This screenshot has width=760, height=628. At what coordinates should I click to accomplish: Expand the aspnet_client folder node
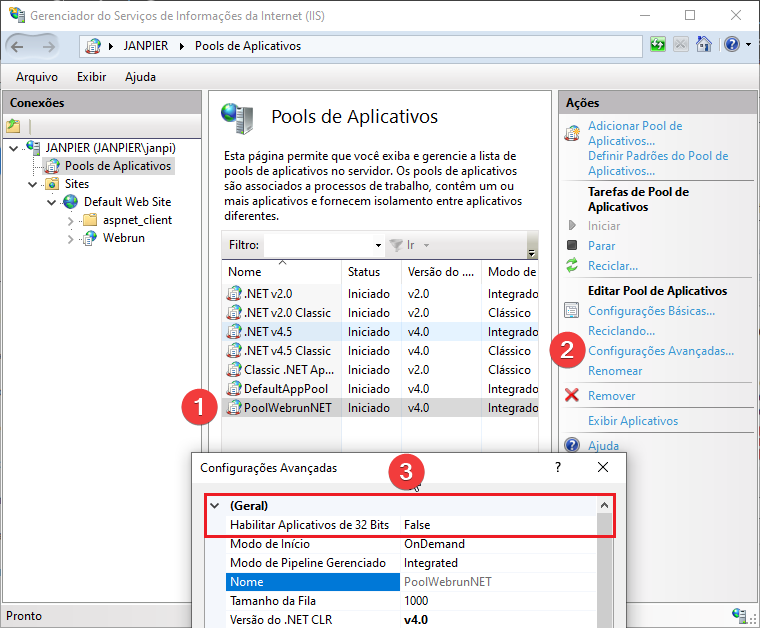tap(70, 221)
